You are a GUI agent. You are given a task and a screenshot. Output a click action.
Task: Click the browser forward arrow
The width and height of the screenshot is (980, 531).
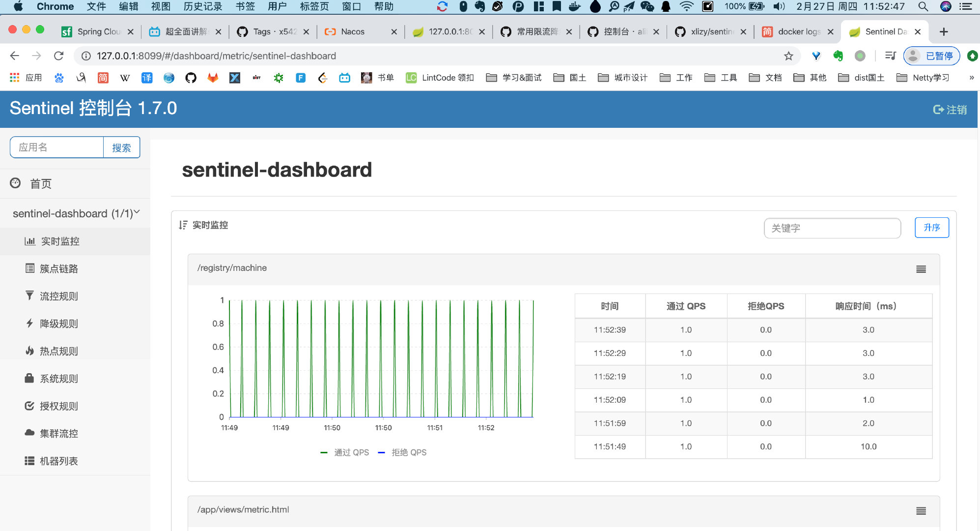[x=36, y=56]
